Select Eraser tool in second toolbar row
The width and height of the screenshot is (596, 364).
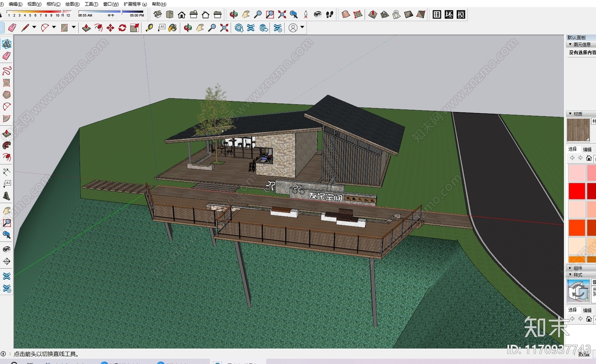(x=12, y=28)
